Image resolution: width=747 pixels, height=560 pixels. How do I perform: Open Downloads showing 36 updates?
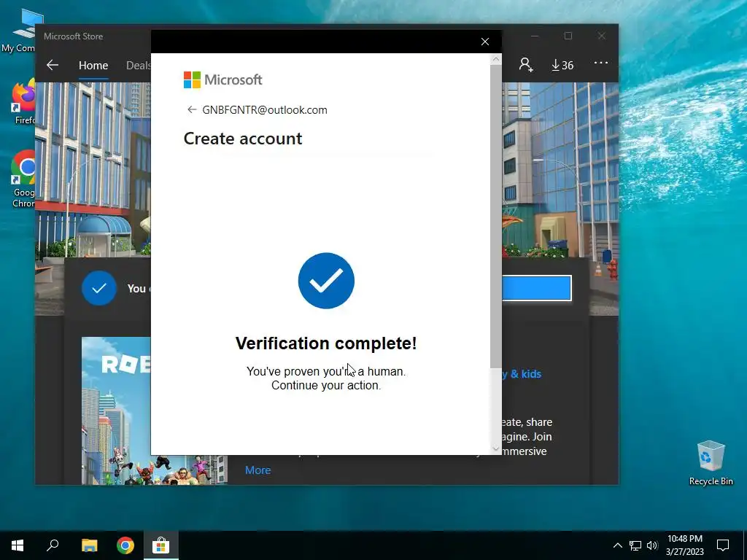tap(562, 65)
